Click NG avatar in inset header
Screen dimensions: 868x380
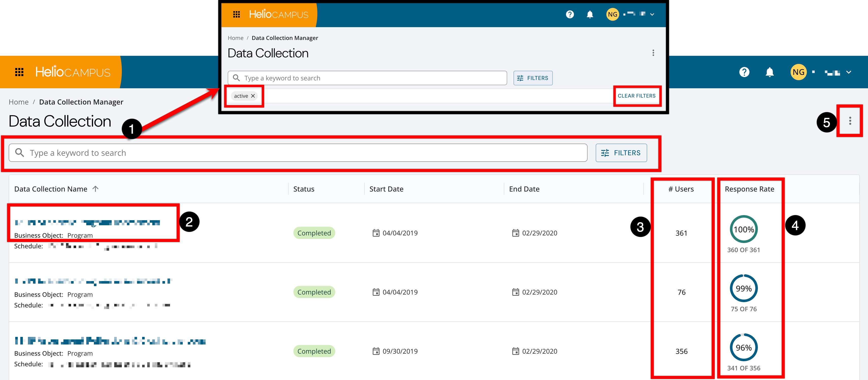click(x=612, y=14)
